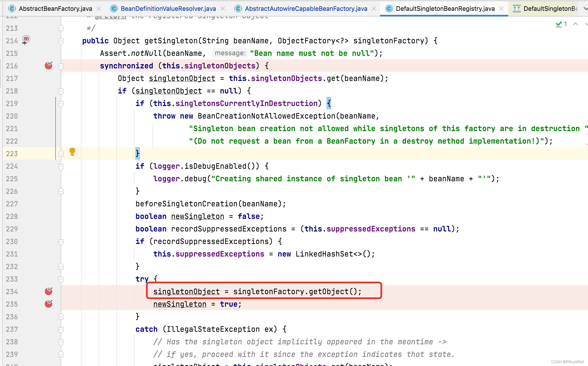Image resolution: width=588 pixels, height=366 pixels.
Task: Close BeanDefinitionValueResolver.java tab
Action: (223, 9)
